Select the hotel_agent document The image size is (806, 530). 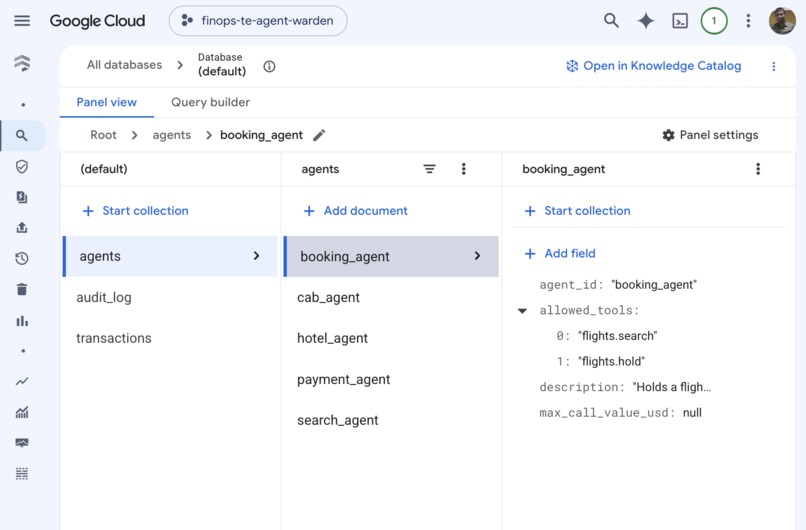point(332,338)
